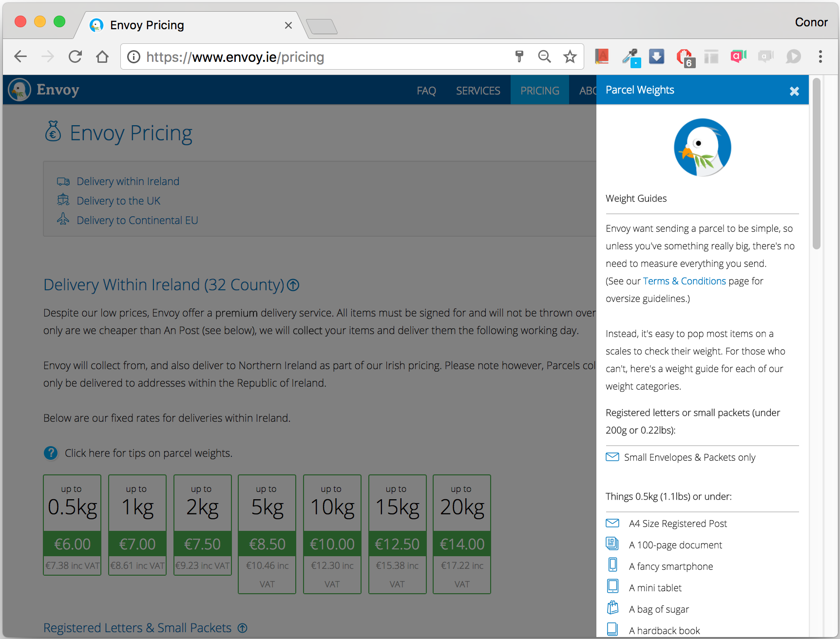Select the up to 20kg price card
The image size is (840, 639).
point(462,534)
